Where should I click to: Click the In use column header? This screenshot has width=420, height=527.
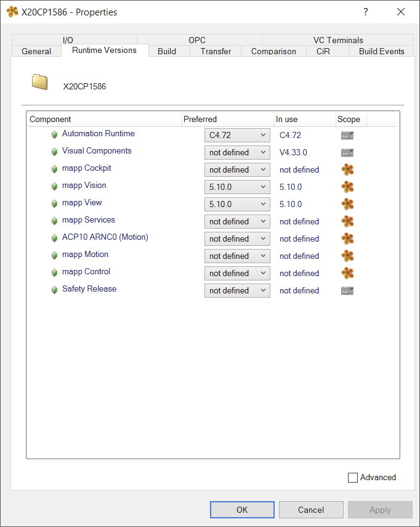point(305,120)
